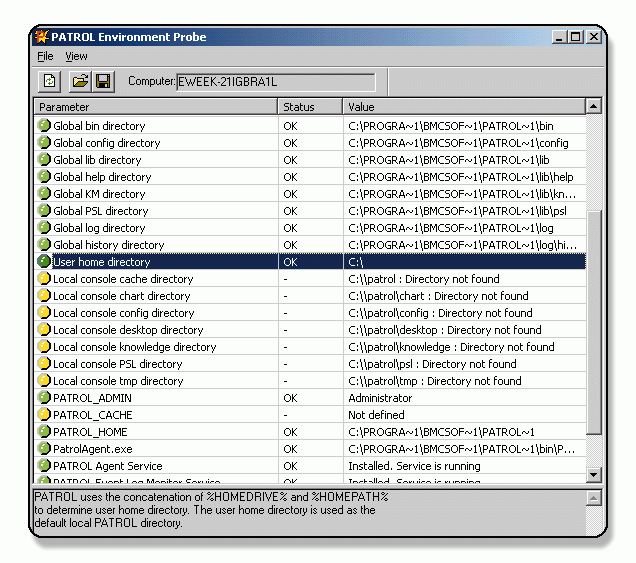Click green icon of PatrolAgent.exe row
Image resolution: width=636 pixels, height=563 pixels.
(43, 449)
